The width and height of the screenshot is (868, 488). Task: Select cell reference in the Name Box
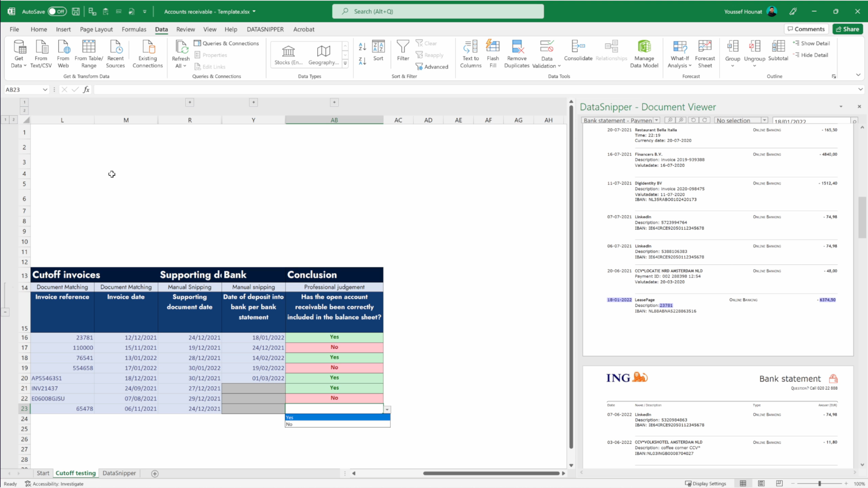pyautogui.click(x=23, y=89)
